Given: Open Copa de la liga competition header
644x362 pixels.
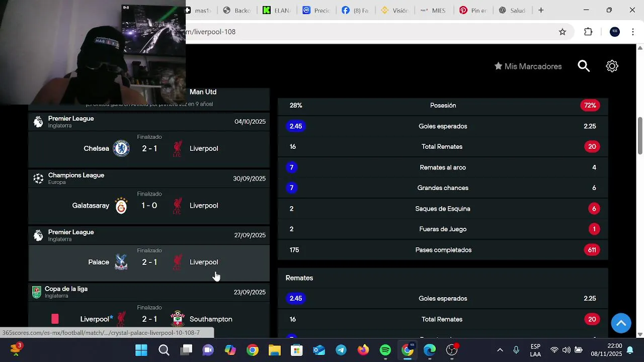Looking at the screenshot, I should tap(149, 292).
